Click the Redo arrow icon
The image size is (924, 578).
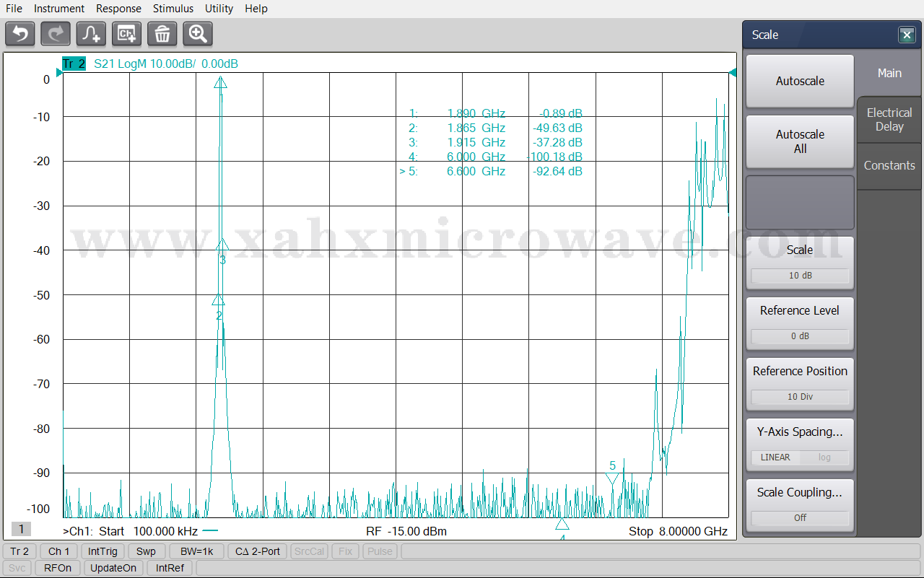pyautogui.click(x=56, y=34)
